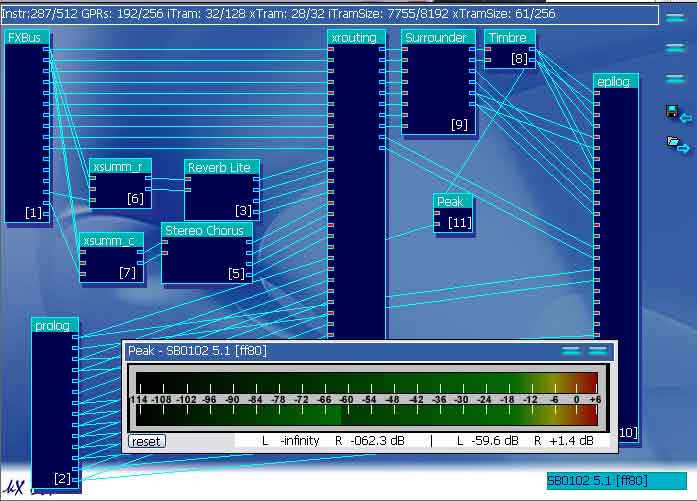Click the left double-bar button in Peak title bar
This screenshot has width=697, height=501.
click(x=571, y=351)
